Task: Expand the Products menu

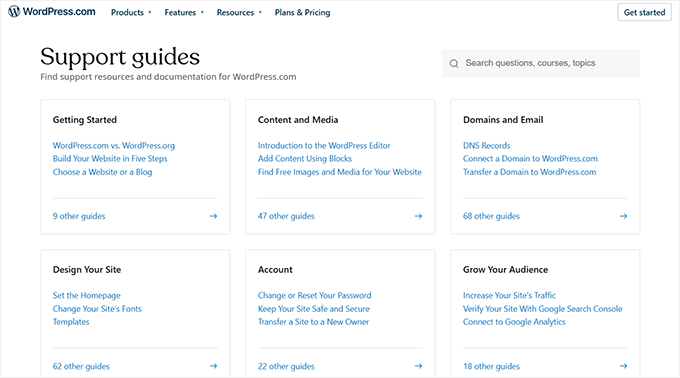Action: [131, 13]
